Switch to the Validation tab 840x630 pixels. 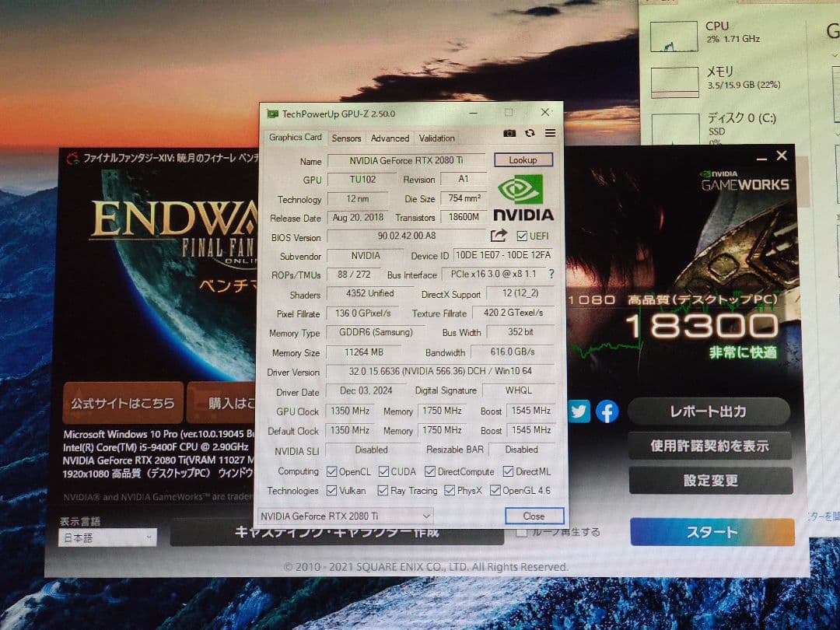pos(436,138)
